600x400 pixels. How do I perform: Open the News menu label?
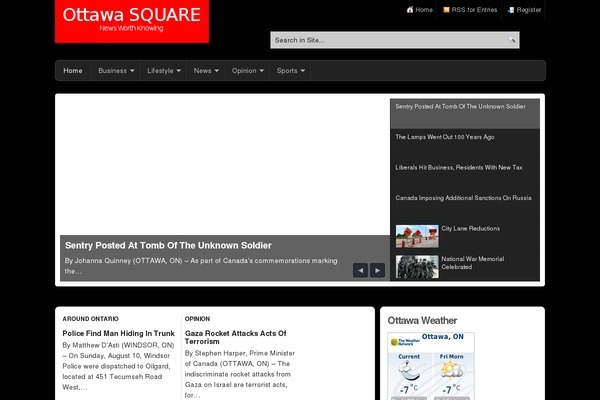coord(202,71)
